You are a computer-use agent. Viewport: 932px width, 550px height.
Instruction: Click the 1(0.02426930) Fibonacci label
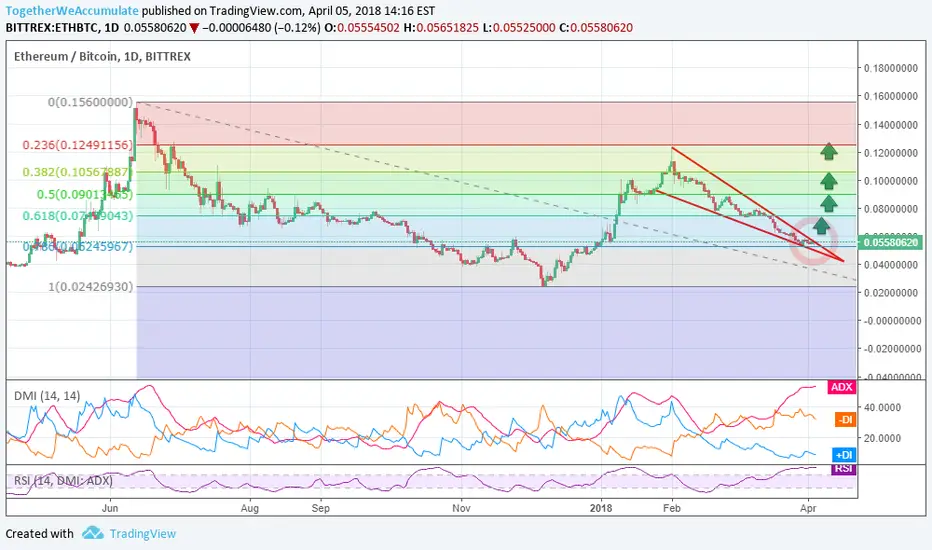90,287
